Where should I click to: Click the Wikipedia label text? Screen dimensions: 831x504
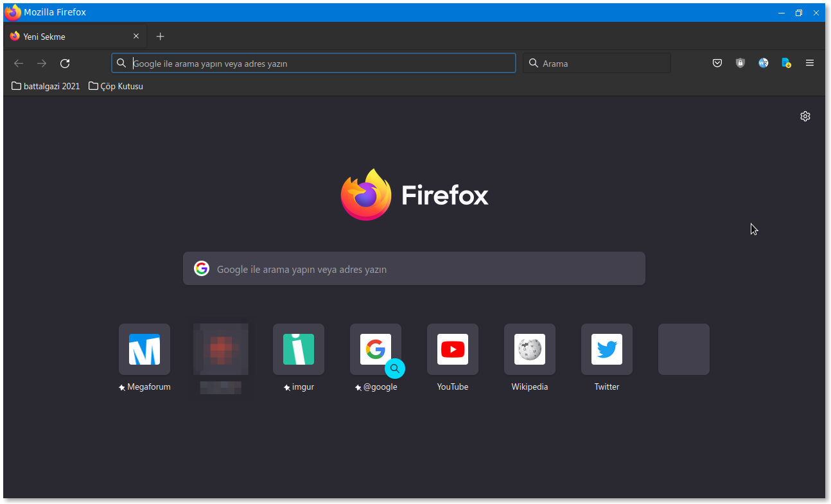coord(530,387)
